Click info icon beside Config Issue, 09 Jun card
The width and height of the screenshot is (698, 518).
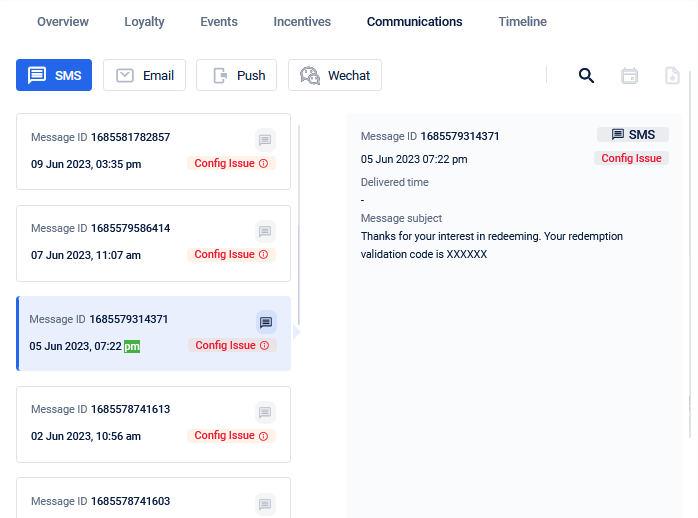point(264,164)
